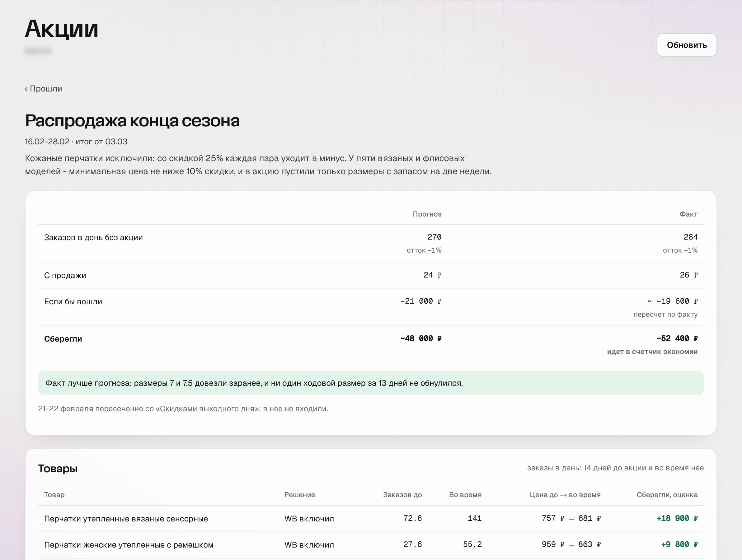
Task: Click the заказы в день: 14 дней caption
Action: pyautogui.click(x=615, y=468)
